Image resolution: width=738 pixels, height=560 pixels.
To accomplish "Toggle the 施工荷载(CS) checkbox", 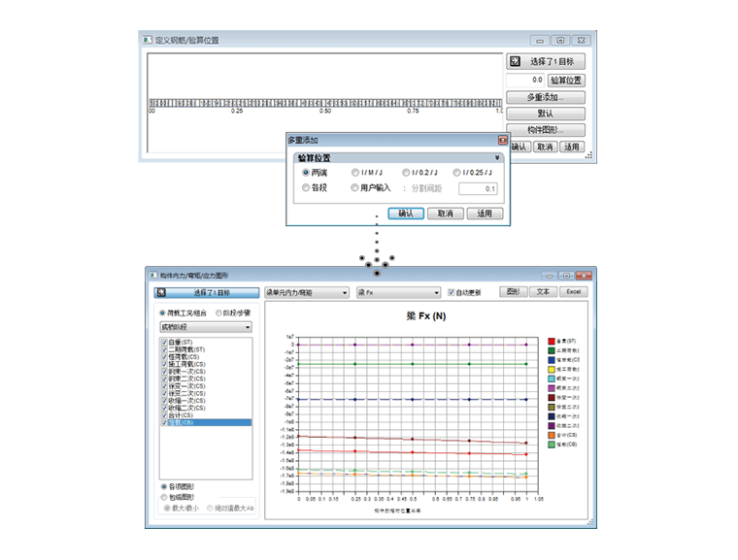I will [164, 364].
